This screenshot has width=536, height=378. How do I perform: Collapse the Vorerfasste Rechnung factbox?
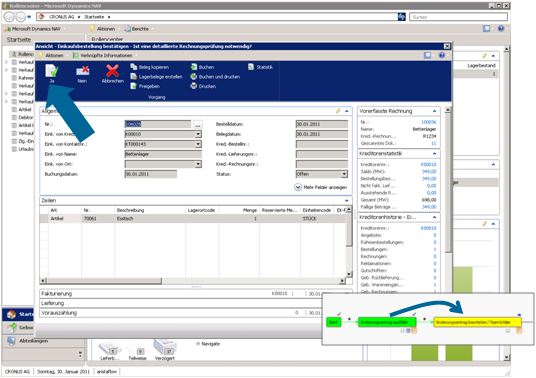[434, 111]
